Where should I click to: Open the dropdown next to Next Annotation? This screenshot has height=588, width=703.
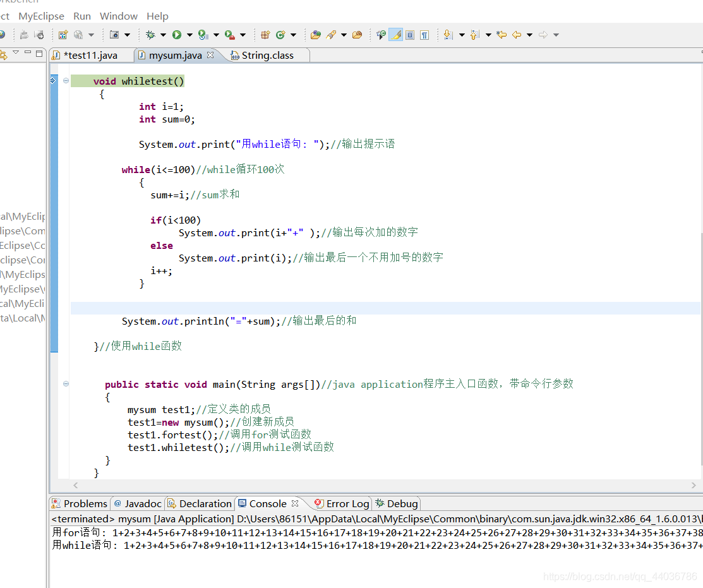tap(462, 35)
